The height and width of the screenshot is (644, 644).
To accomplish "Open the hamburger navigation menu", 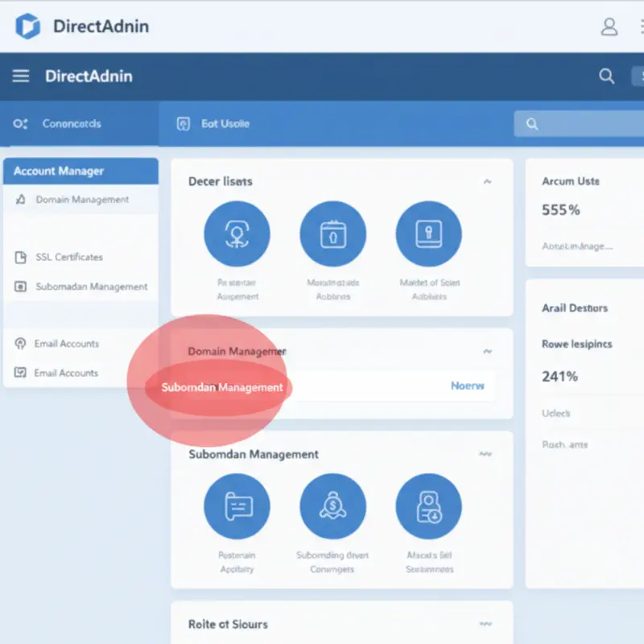I will pyautogui.click(x=20, y=76).
